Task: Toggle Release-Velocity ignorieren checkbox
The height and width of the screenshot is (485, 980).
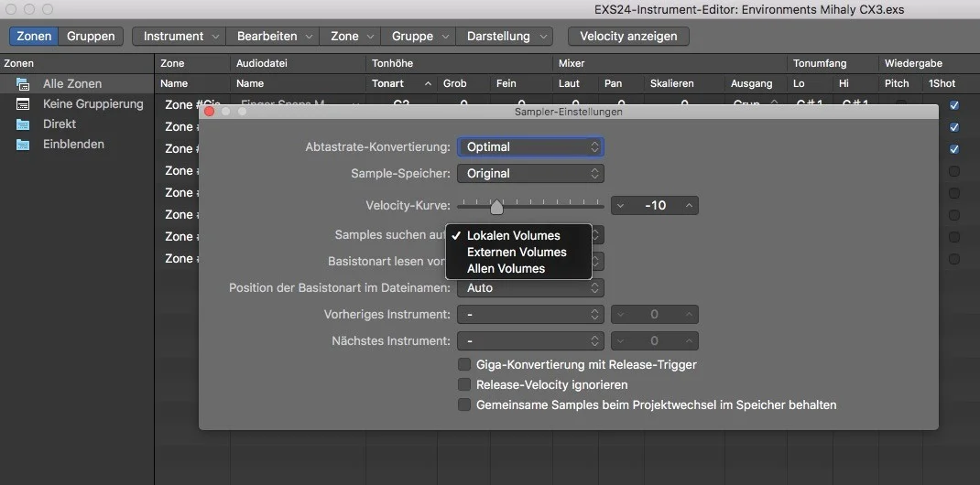Action: coord(465,384)
